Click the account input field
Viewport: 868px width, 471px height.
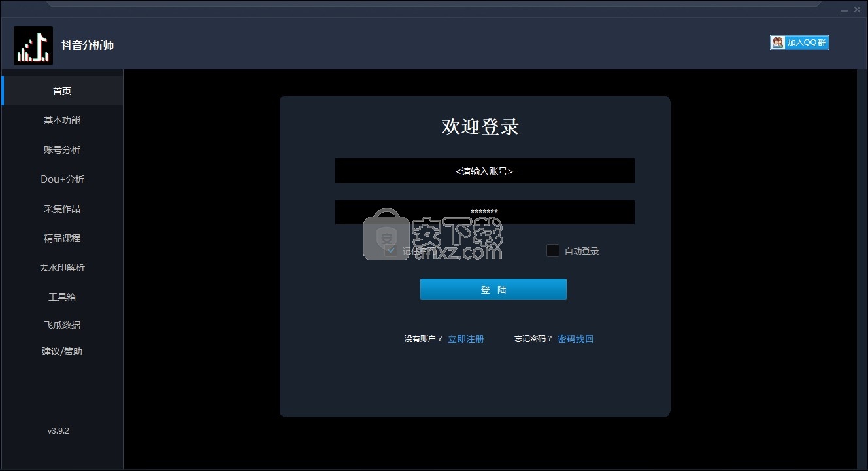pos(484,171)
